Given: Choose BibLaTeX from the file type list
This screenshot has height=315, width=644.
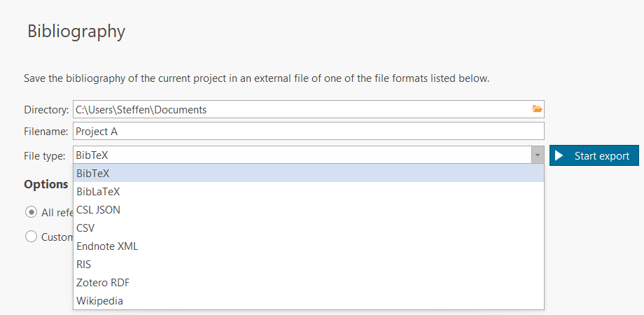Looking at the screenshot, I should tap(308, 191).
